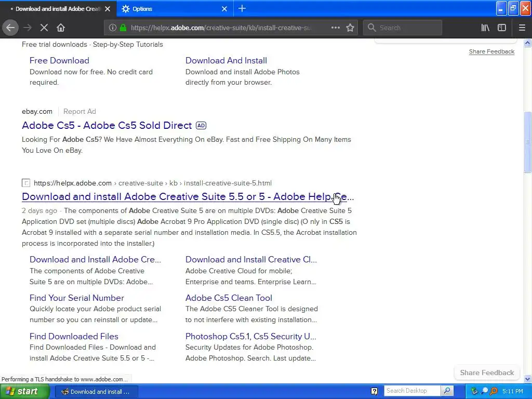Click the green secure-connection padlock
Image resolution: width=532 pixels, height=399 pixels.
[x=123, y=28]
